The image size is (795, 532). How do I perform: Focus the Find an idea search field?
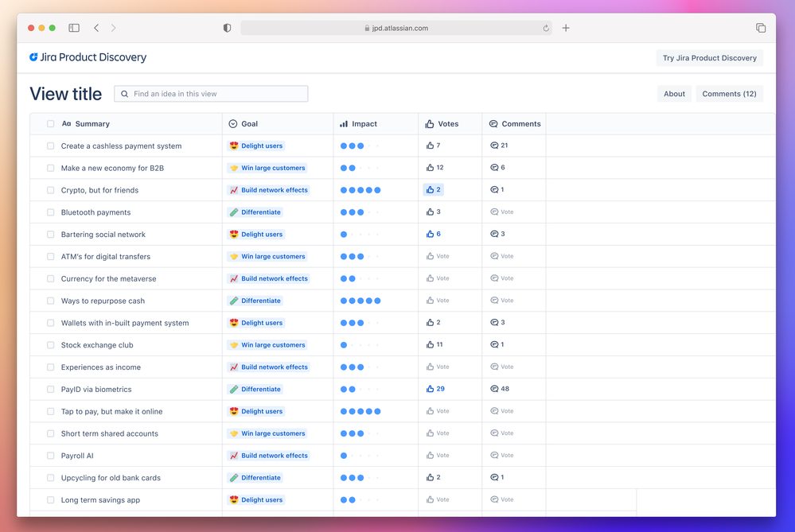pyautogui.click(x=211, y=94)
